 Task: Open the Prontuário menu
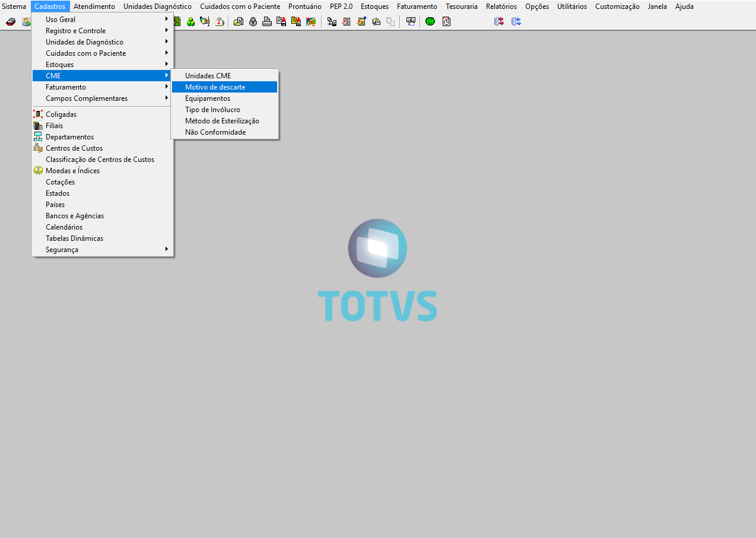tap(305, 7)
